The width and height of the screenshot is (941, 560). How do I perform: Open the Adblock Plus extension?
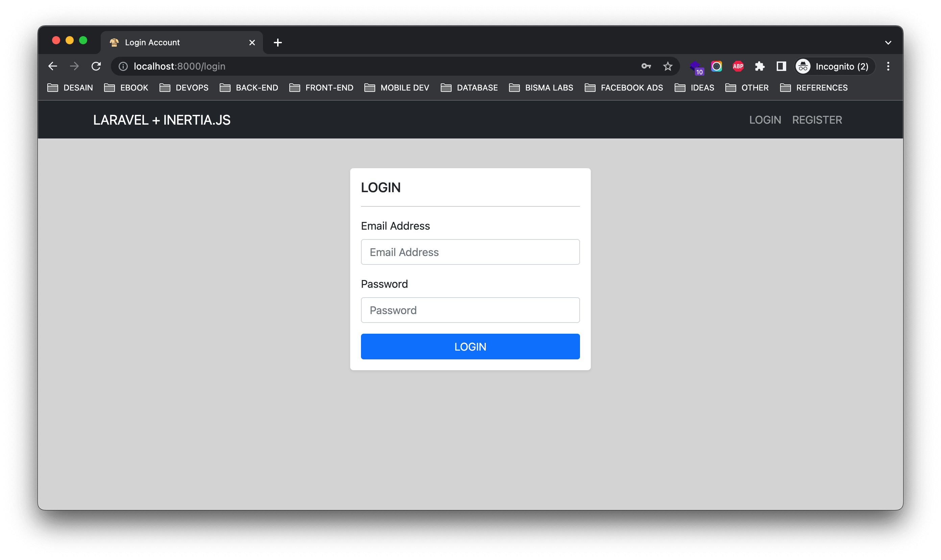point(738,67)
